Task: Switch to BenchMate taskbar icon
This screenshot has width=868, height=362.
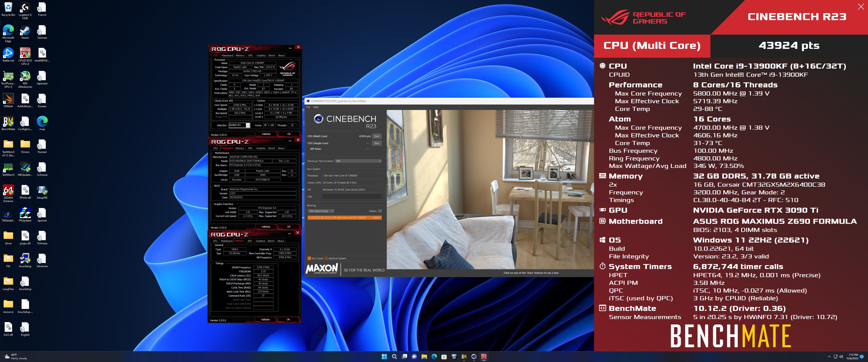Action: point(464,357)
